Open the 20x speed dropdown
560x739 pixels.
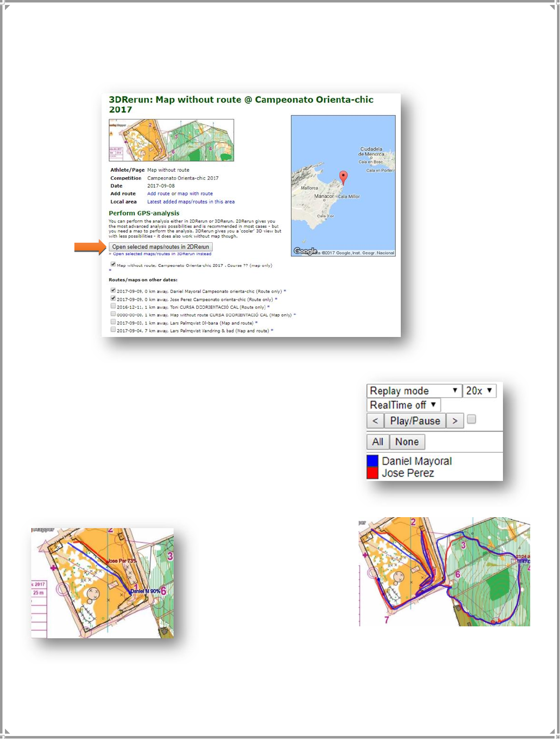coord(480,391)
